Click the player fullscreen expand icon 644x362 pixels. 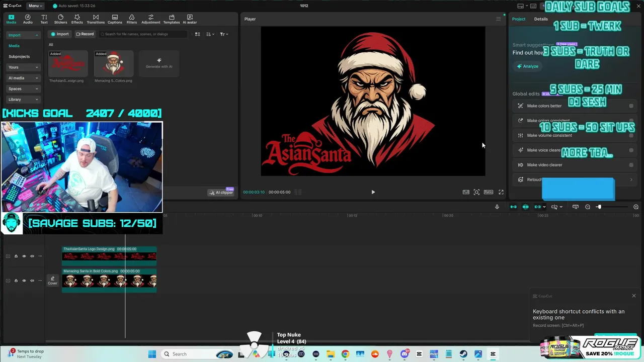click(x=501, y=192)
